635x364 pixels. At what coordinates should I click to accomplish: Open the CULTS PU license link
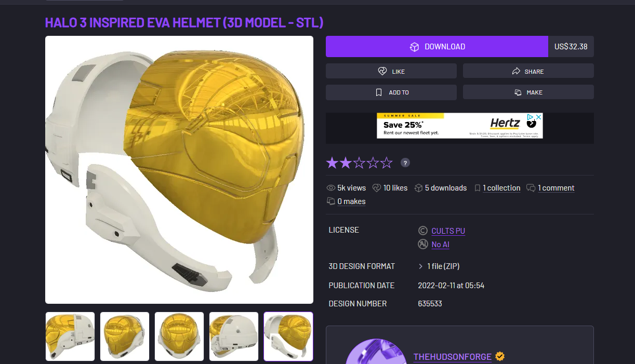(448, 231)
